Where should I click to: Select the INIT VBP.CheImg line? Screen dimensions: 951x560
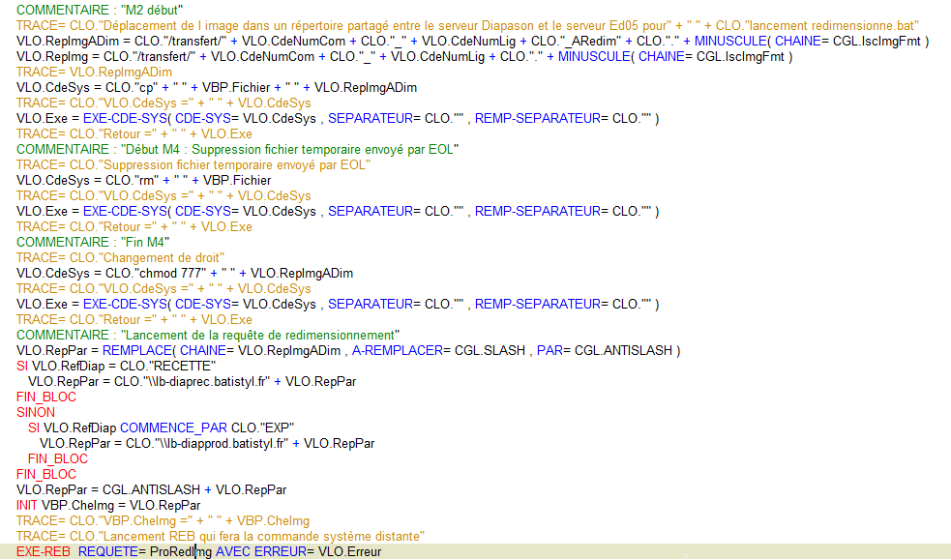[x=108, y=505]
